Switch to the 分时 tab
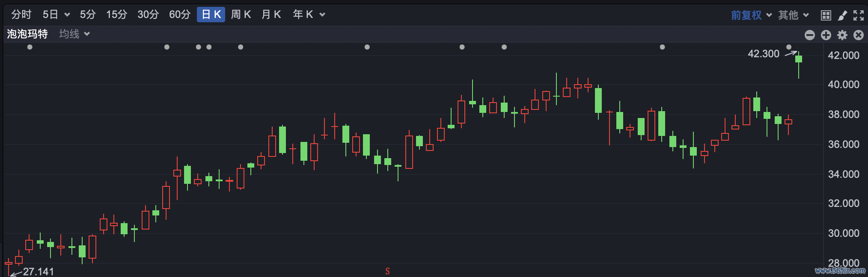 tap(21, 15)
